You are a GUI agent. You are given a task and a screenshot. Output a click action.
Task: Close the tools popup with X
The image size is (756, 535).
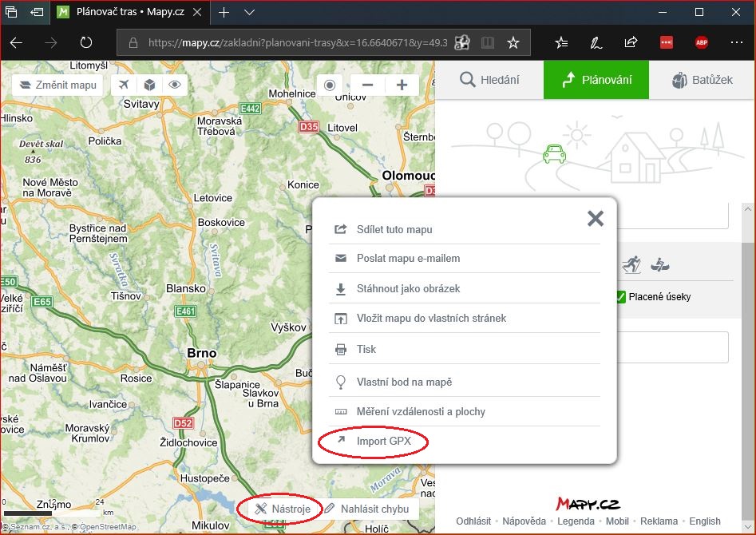tap(595, 218)
